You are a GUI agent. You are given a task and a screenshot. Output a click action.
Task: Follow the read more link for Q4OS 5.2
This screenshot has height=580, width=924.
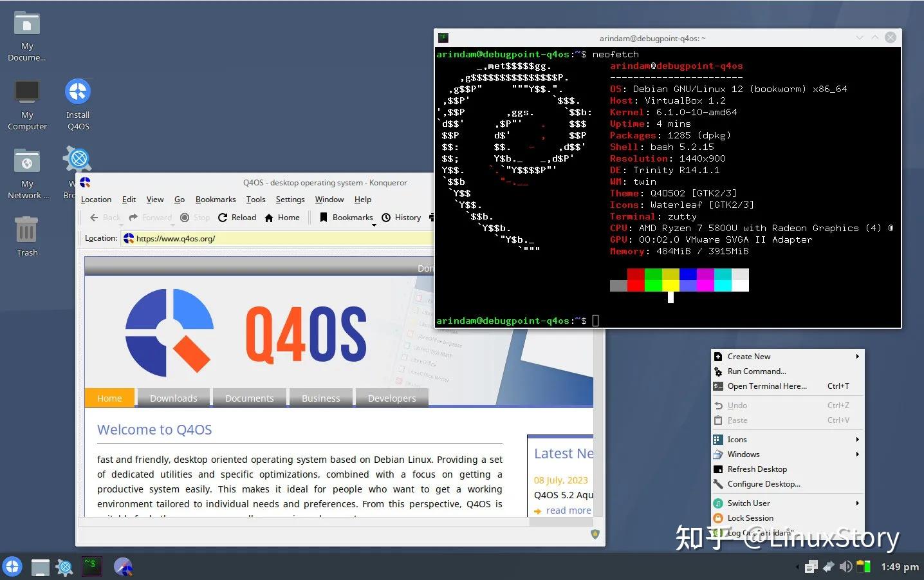[568, 510]
